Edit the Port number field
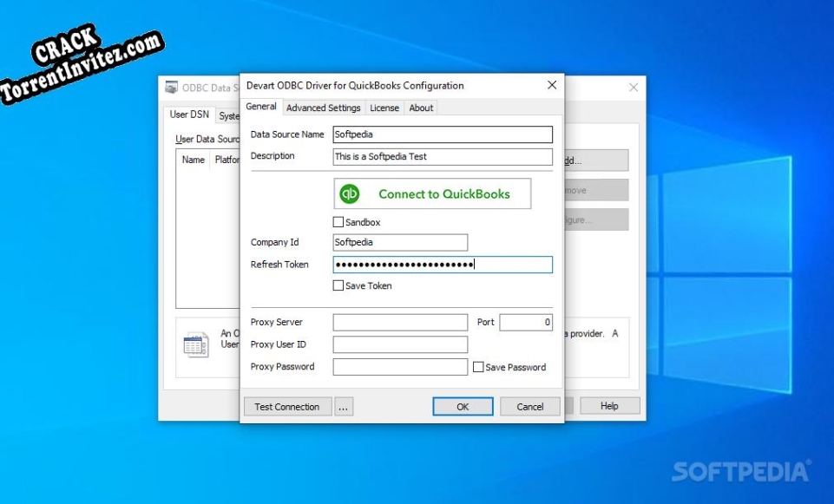The height and width of the screenshot is (504, 834). point(526,322)
